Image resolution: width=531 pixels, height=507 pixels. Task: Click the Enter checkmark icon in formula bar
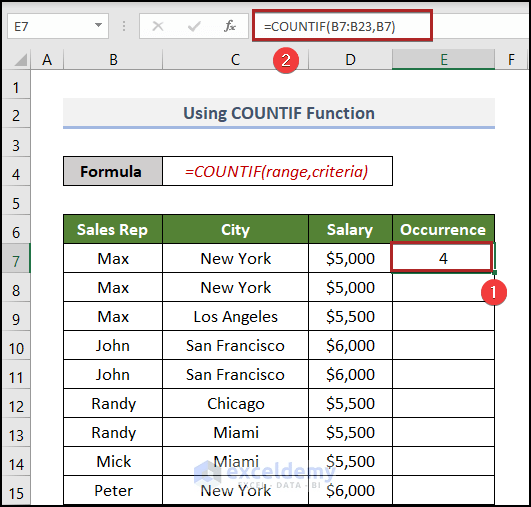coord(194,26)
